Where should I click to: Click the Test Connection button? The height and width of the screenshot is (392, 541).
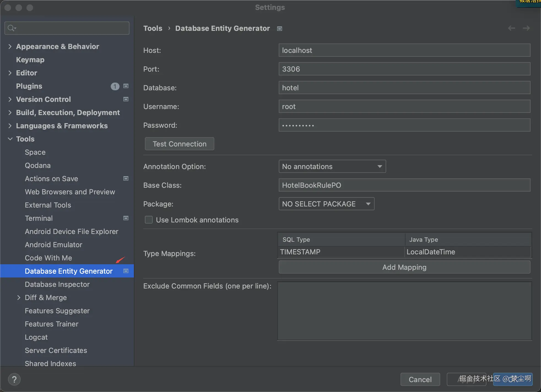[179, 144]
